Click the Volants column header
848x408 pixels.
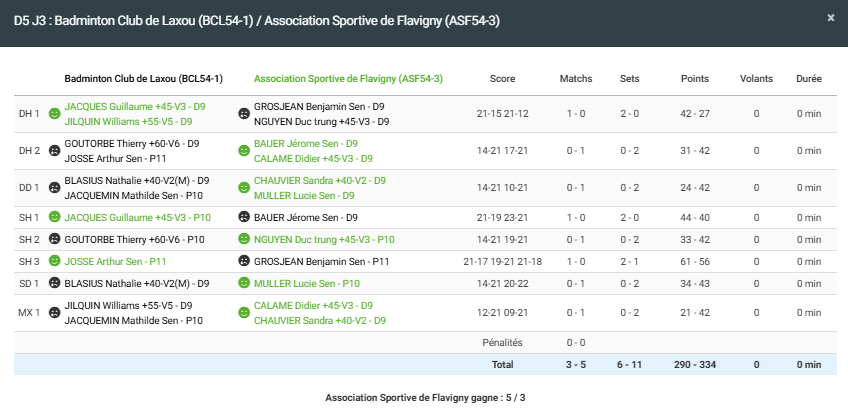[756, 78]
